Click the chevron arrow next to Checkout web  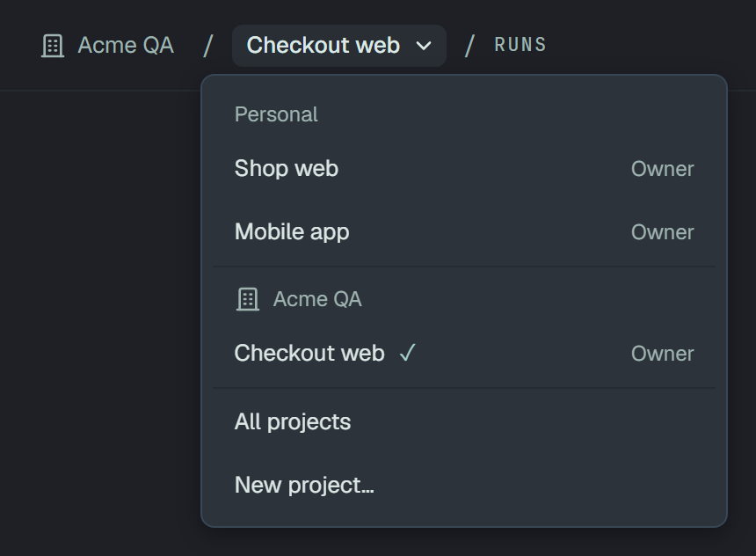424,46
